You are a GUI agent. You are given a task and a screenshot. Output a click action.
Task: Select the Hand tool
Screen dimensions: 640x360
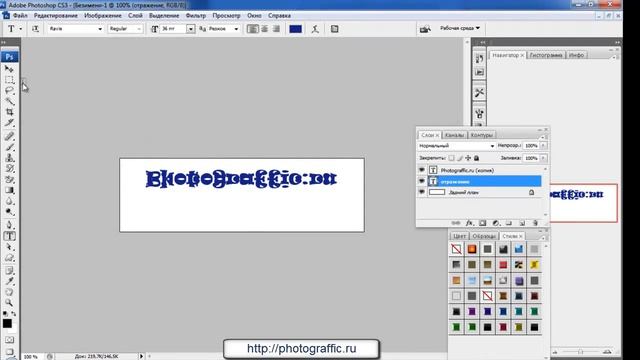click(x=9, y=292)
